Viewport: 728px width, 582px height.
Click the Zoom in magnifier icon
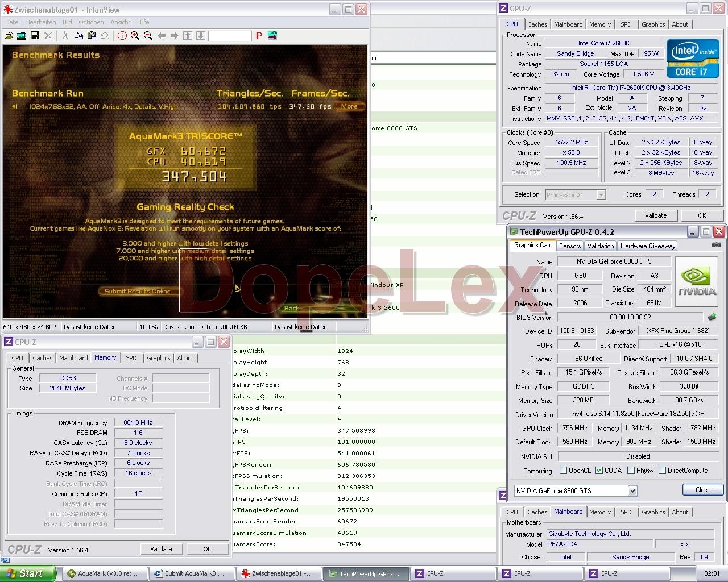pyautogui.click(x=135, y=36)
